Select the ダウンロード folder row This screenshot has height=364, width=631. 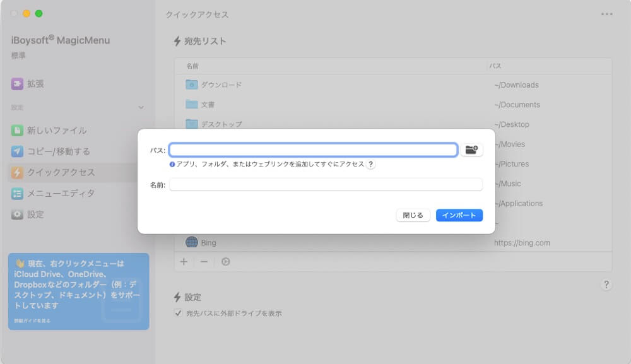point(221,85)
